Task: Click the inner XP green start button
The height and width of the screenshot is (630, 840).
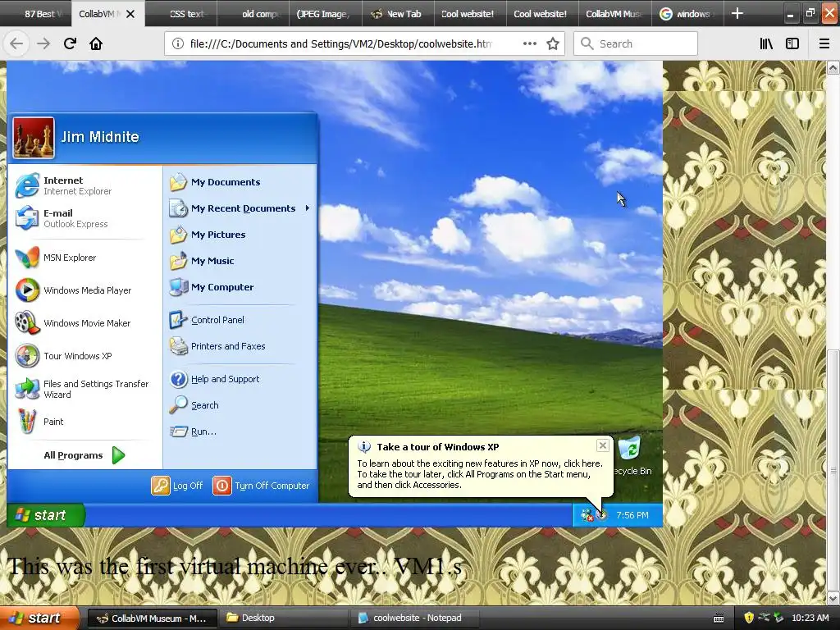Action: [46, 515]
